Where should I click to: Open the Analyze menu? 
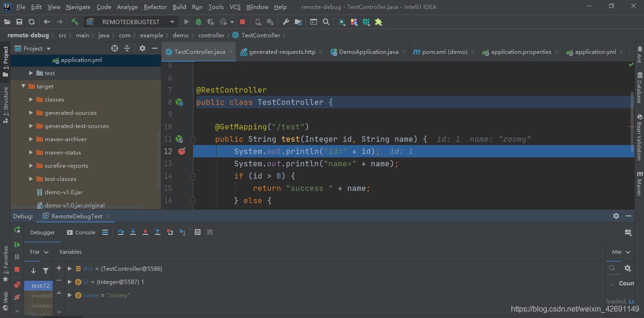127,7
